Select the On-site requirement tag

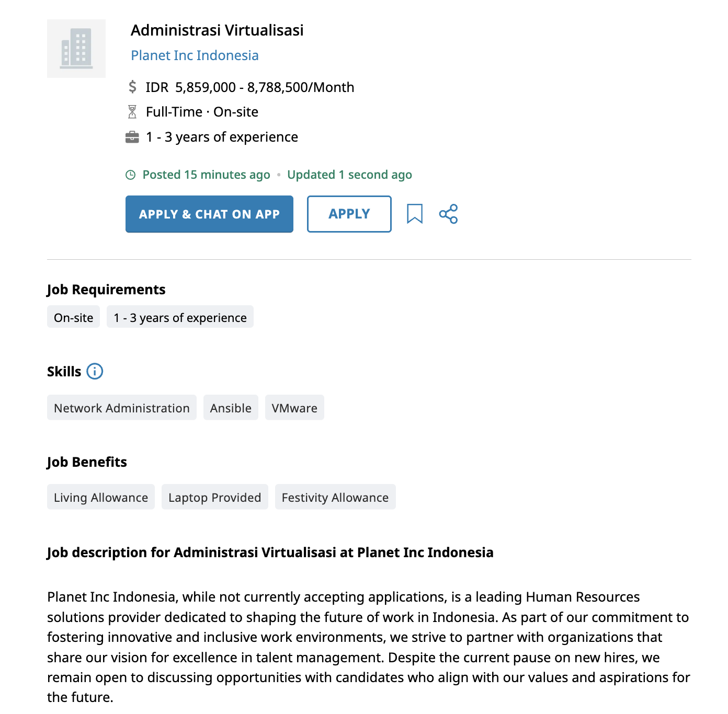click(73, 317)
